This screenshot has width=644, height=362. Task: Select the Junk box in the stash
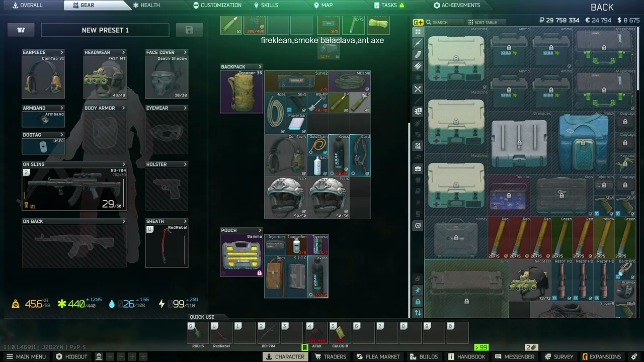(x=466, y=289)
